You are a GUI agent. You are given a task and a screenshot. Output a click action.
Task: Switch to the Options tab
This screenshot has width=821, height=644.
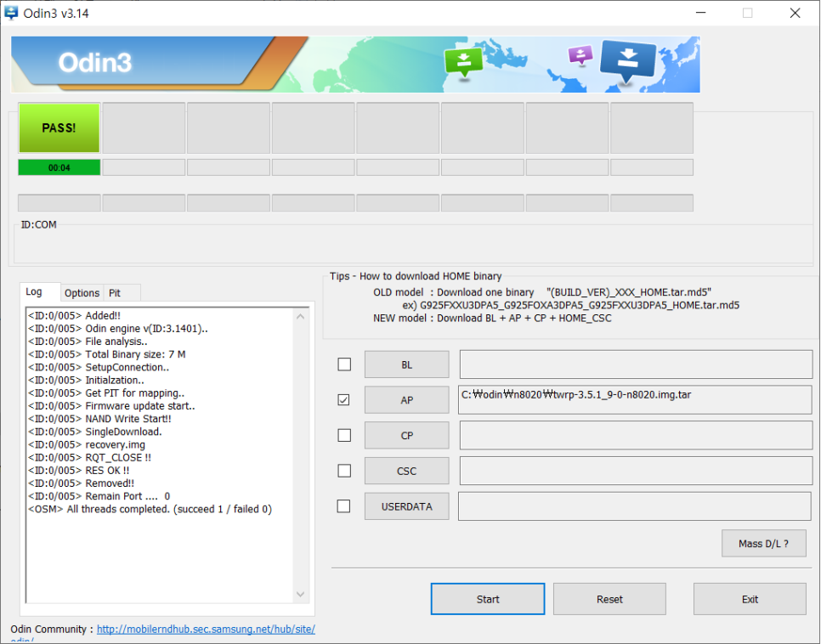coord(82,292)
